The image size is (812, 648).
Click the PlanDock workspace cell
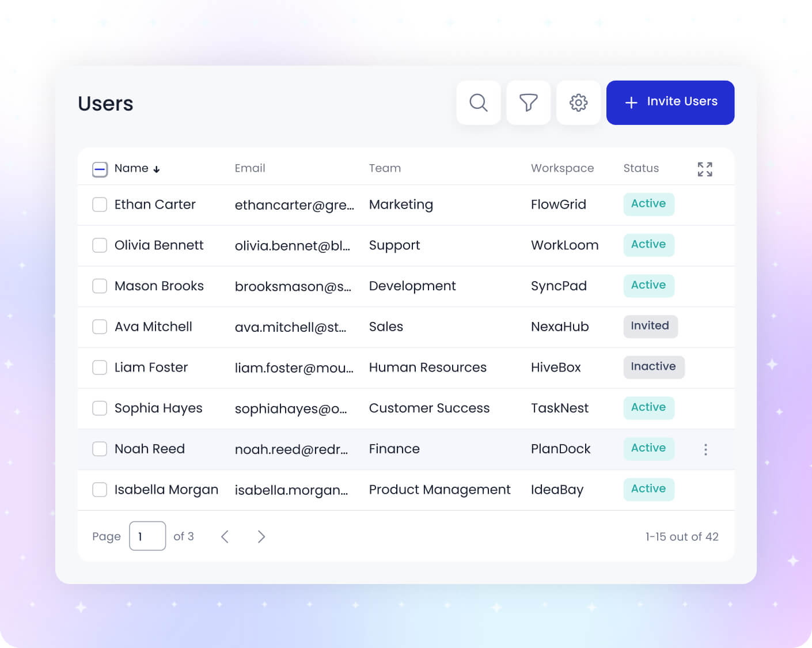pyautogui.click(x=561, y=449)
